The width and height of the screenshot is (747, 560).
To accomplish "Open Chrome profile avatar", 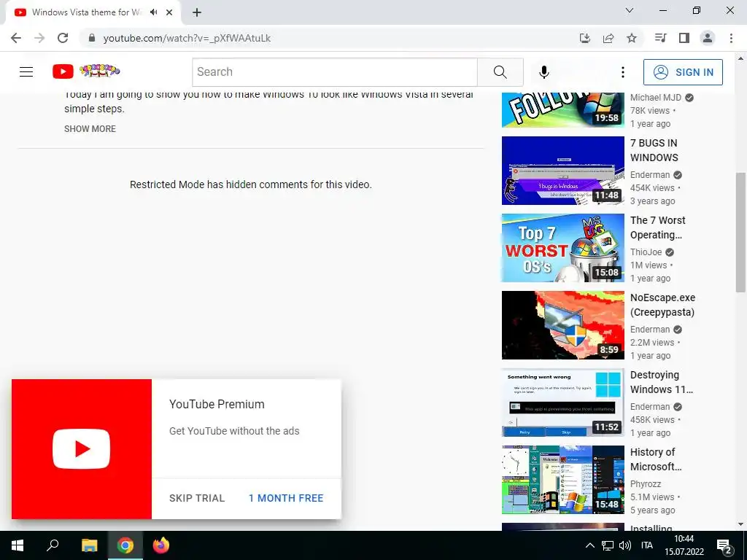I will (708, 38).
